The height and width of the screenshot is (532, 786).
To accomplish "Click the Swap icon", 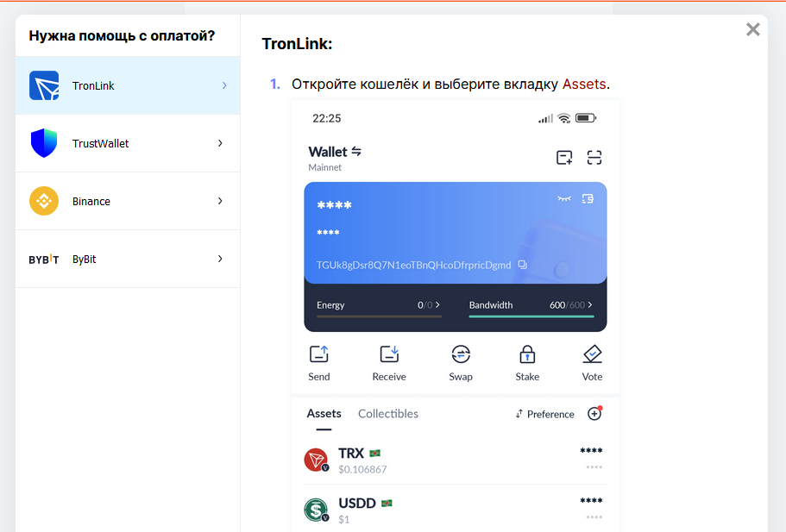I will coord(461,354).
